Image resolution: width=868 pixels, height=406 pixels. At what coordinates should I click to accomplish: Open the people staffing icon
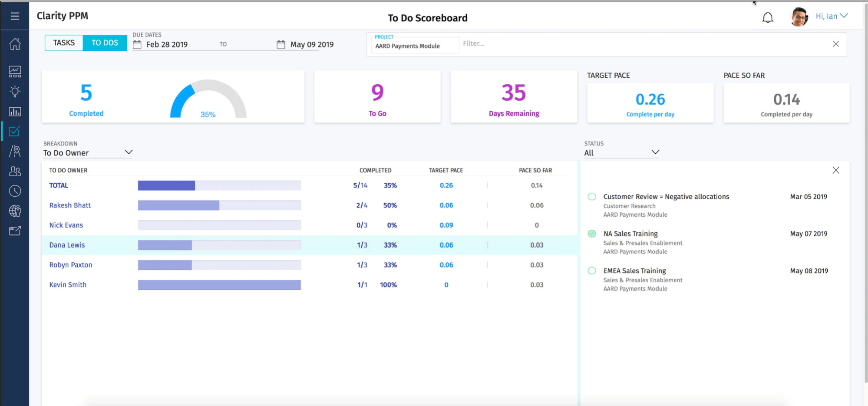tap(15, 171)
